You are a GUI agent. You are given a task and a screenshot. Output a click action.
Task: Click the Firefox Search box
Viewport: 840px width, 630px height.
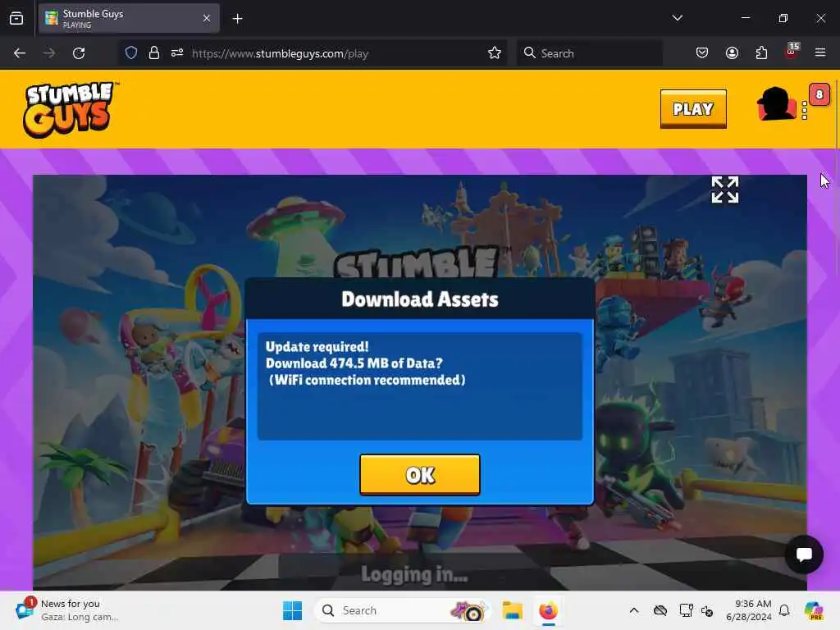coord(589,53)
